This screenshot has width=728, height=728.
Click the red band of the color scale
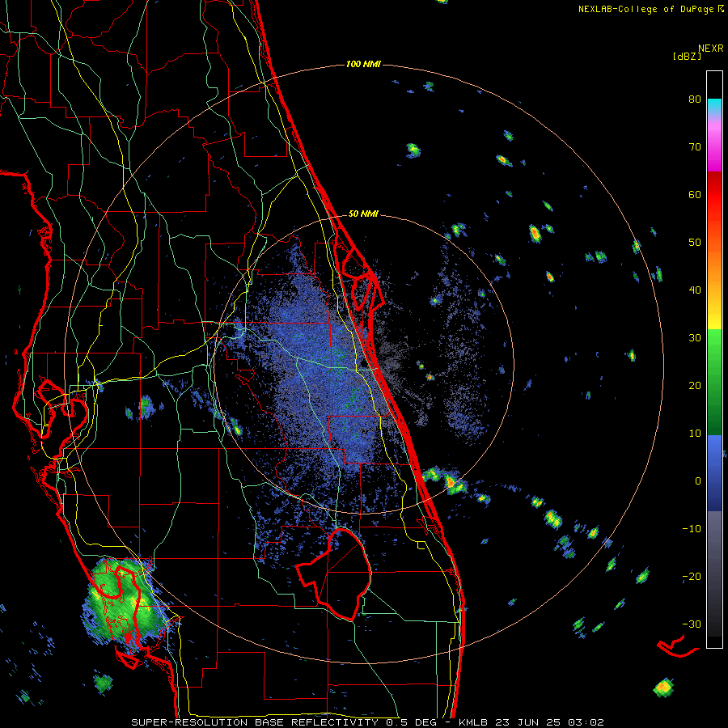(714, 190)
